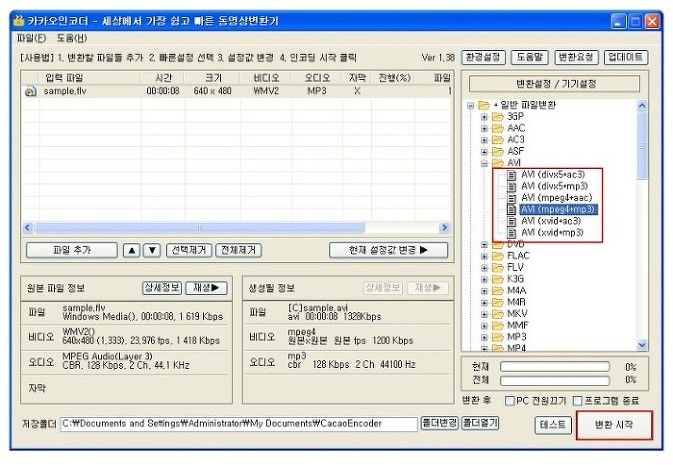673x465 pixels.
Task: Click the file list scroll-left arrow
Action: click(28, 228)
